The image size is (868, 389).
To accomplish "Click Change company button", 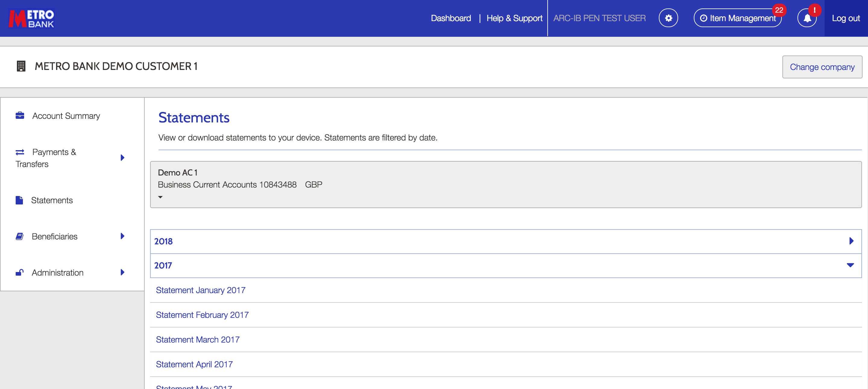I will pyautogui.click(x=822, y=67).
